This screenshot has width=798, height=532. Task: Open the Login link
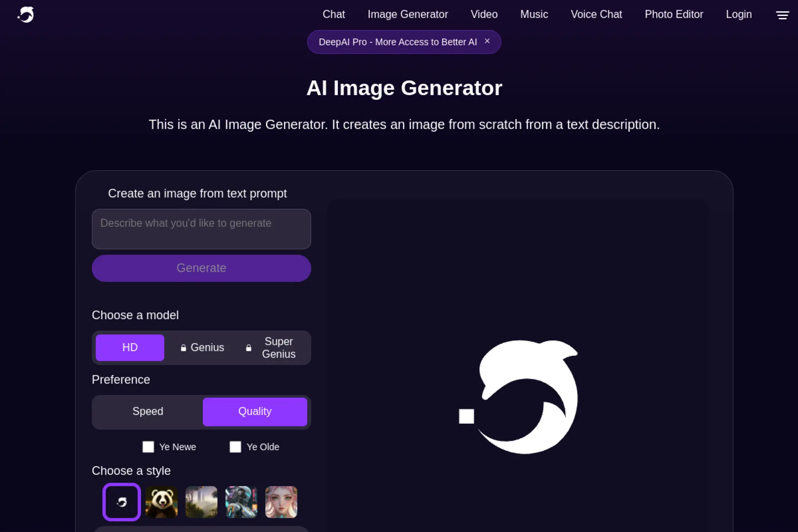[739, 14]
